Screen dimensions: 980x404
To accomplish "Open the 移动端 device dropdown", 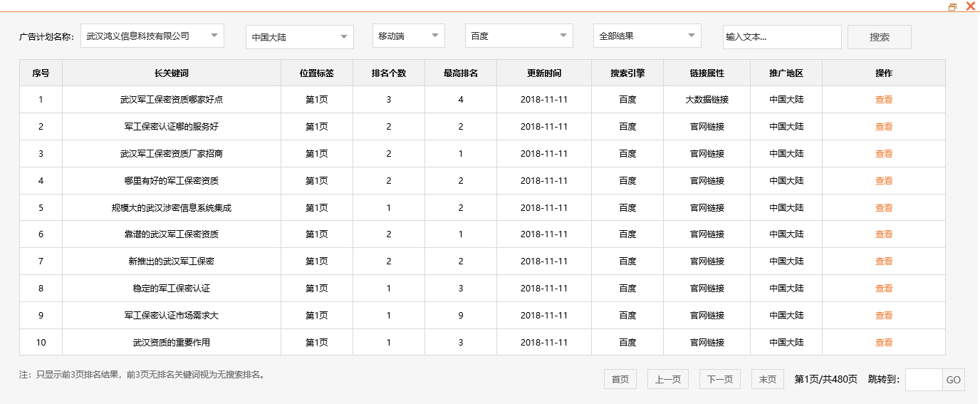I will [x=409, y=36].
